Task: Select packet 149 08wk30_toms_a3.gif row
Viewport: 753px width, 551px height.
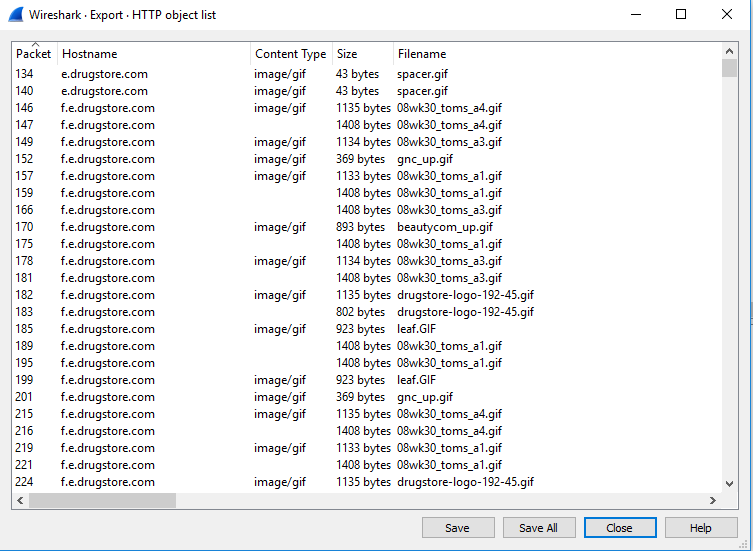Action: tap(366, 142)
